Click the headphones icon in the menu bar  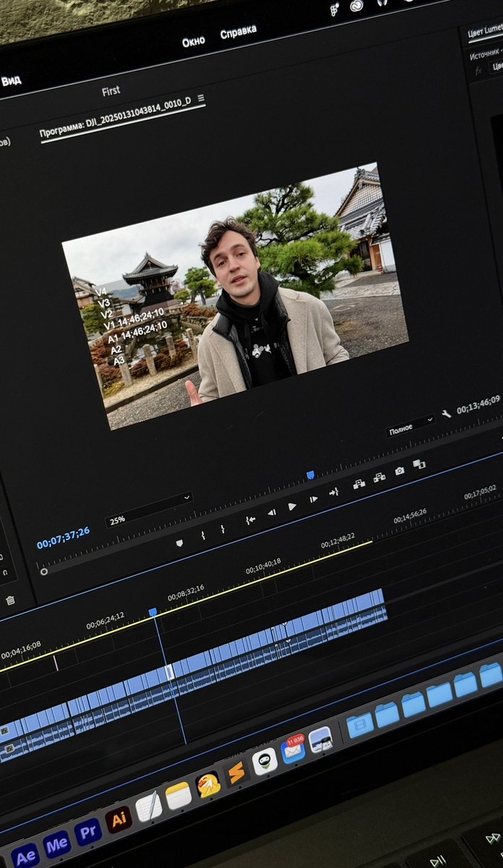382,3
